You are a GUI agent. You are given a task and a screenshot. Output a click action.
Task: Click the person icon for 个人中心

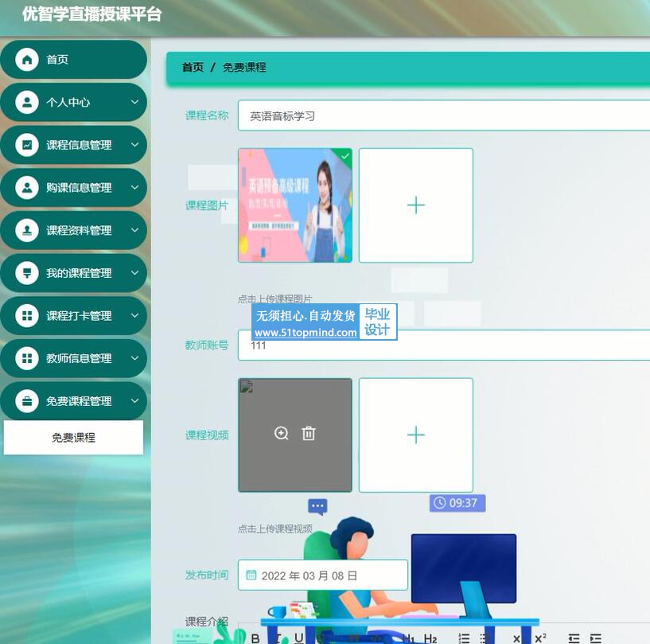(x=27, y=103)
